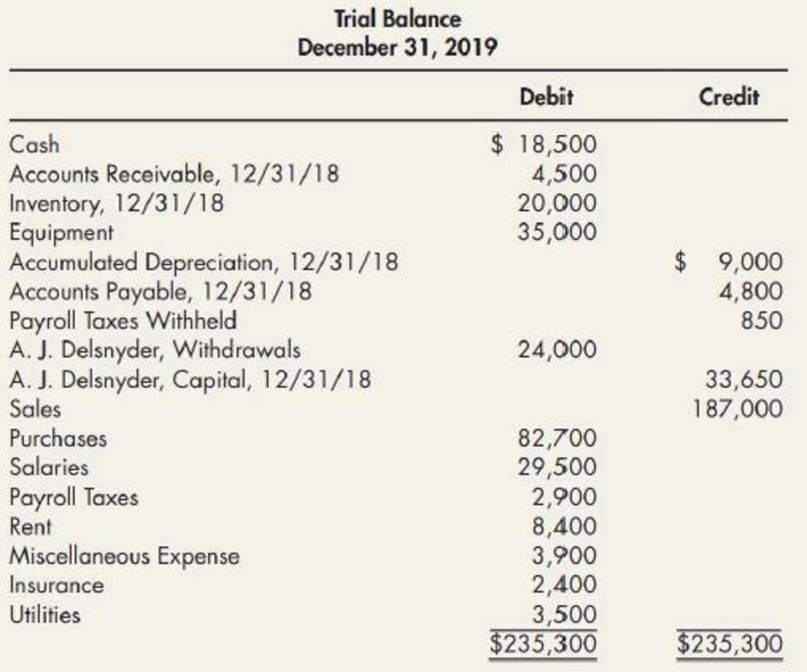Viewport: 807px width, 672px height.
Task: Click the debit column total $235,300
Action: point(543,644)
